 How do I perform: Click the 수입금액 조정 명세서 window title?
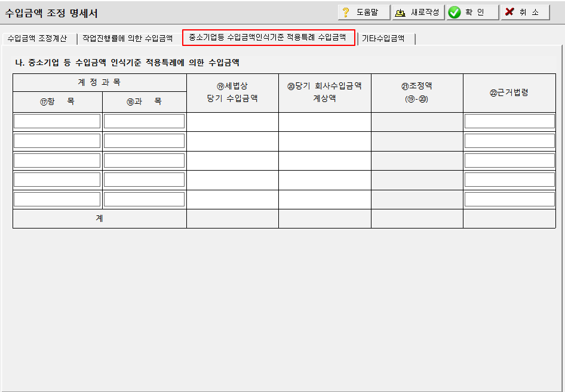coord(51,13)
